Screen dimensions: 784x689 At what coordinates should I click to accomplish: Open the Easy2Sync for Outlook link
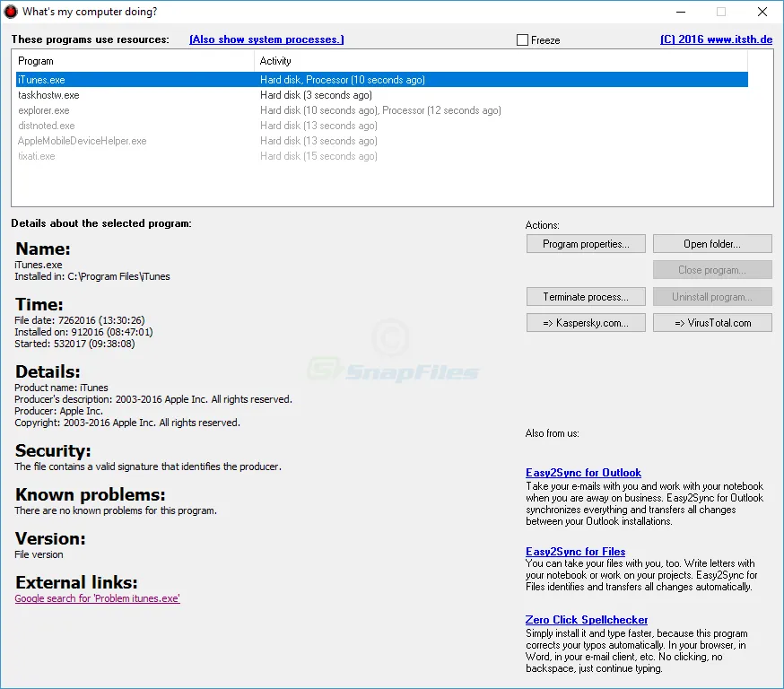pyautogui.click(x=583, y=473)
